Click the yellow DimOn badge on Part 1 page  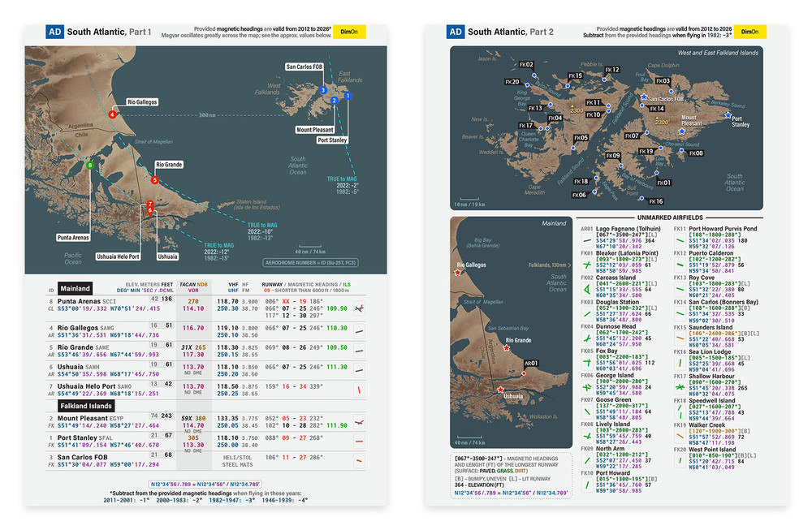coord(349,32)
